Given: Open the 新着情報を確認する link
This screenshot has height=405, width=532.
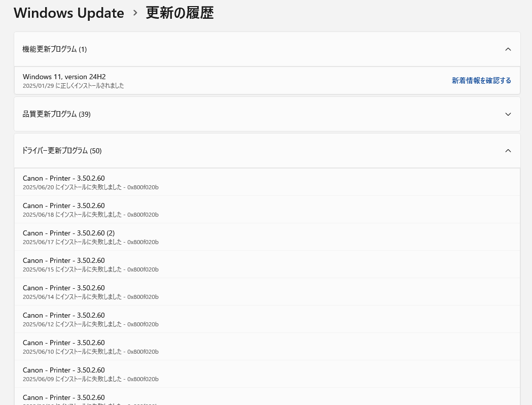Looking at the screenshot, I should coord(481,81).
